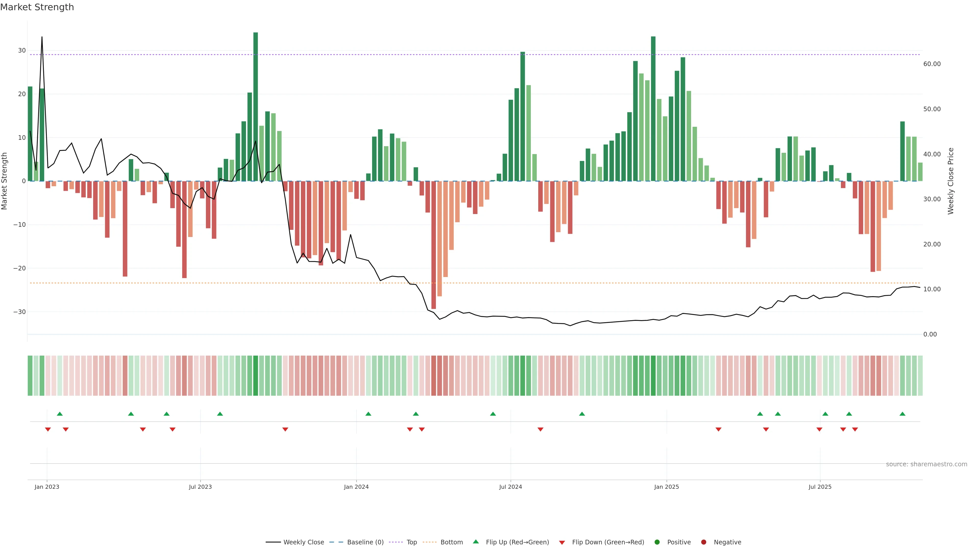The height and width of the screenshot is (551, 980).
Task: Select the rightmost green flip-up triangle marker
Action: 902,414
